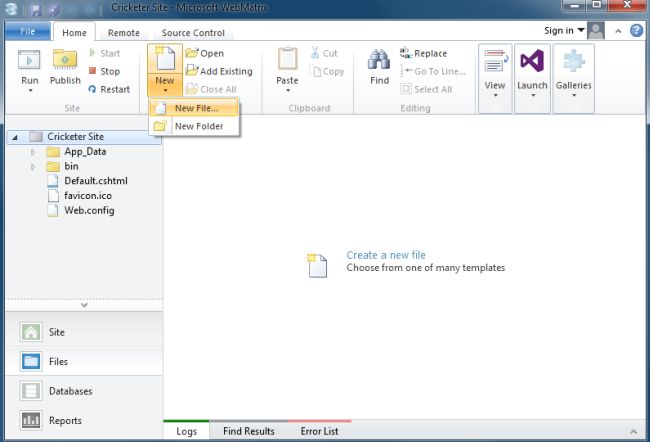Click Select All in Editing
The height and width of the screenshot is (442, 650).
[426, 89]
